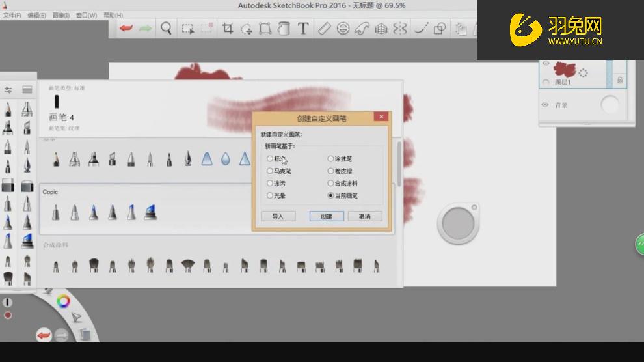The height and width of the screenshot is (362, 644).
Task: Pick the wide blue Copic marker
Action: click(x=150, y=212)
